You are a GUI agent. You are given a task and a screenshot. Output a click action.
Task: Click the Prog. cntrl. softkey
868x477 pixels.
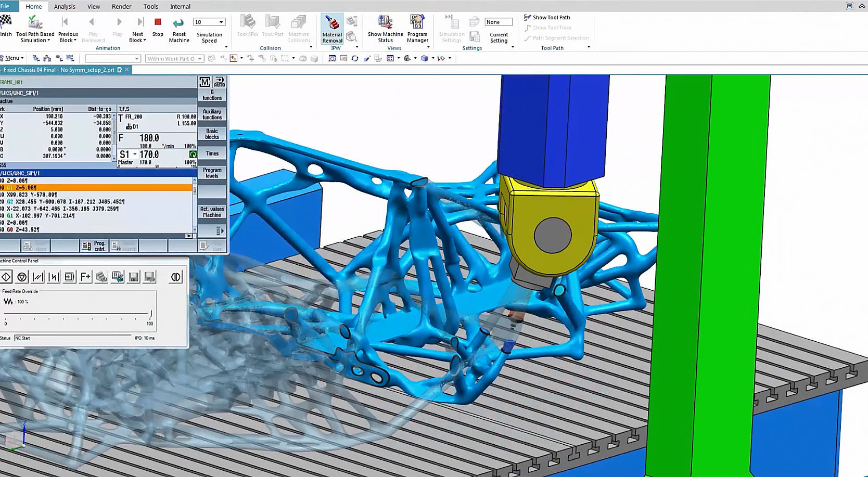[x=94, y=246]
